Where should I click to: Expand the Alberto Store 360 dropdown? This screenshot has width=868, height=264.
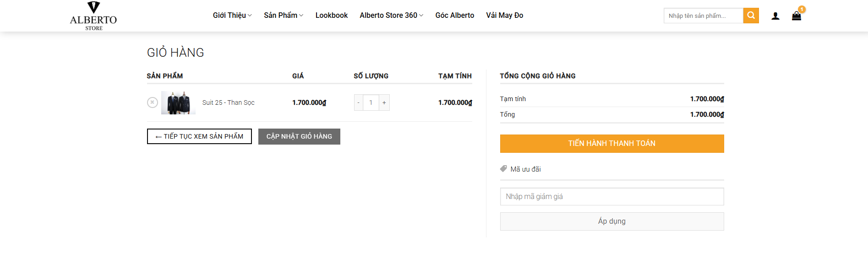click(x=391, y=16)
